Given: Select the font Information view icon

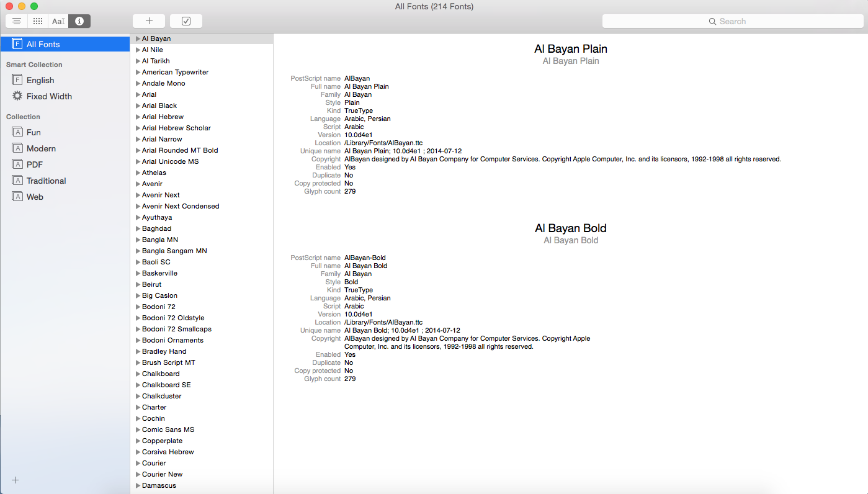Looking at the screenshot, I should coord(79,21).
